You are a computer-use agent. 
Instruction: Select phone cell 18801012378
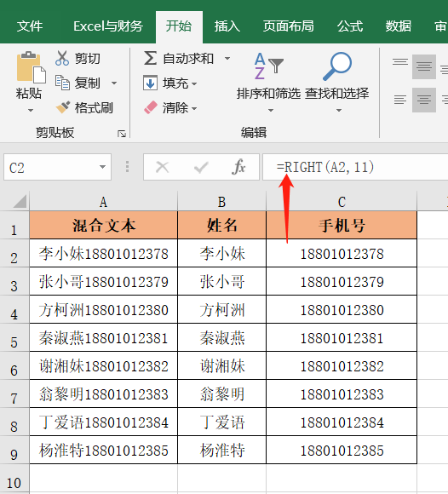(342, 253)
